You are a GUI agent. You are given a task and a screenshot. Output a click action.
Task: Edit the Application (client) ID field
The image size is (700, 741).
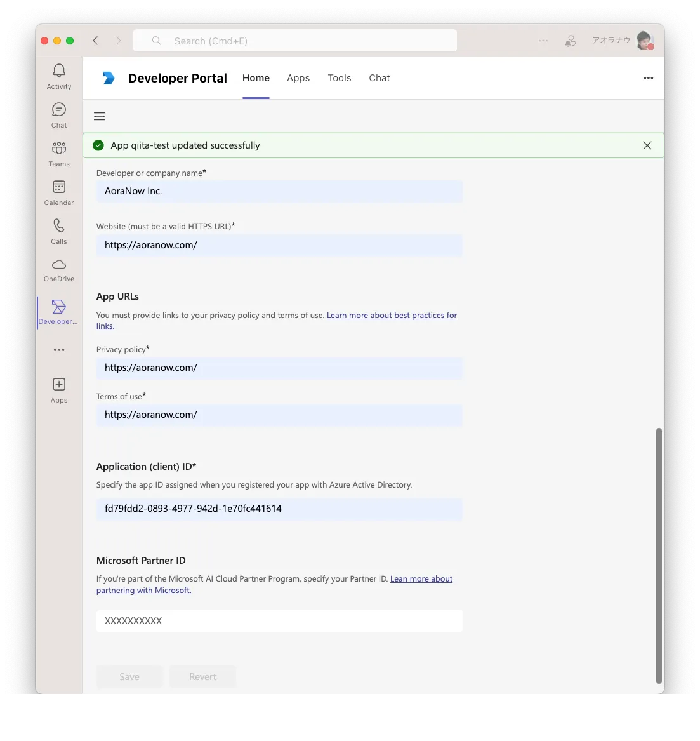click(x=280, y=509)
